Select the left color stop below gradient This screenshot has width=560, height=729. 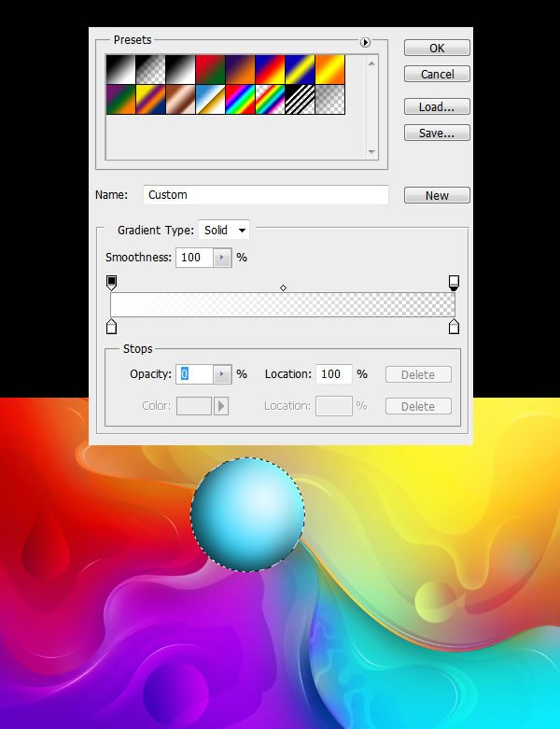(112, 327)
